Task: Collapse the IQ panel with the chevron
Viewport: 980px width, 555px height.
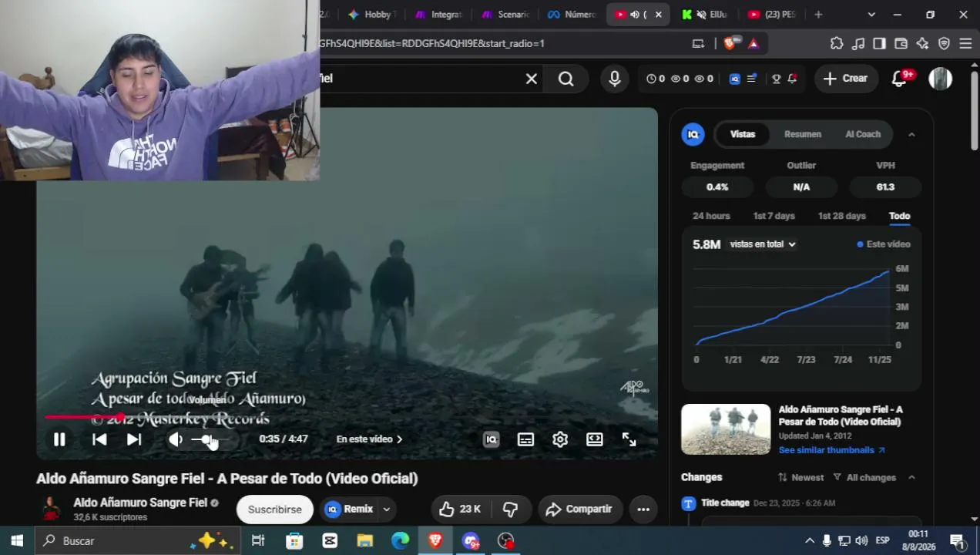Action: (911, 134)
